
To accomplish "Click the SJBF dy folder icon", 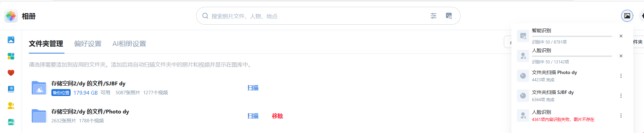I will click(x=39, y=88).
